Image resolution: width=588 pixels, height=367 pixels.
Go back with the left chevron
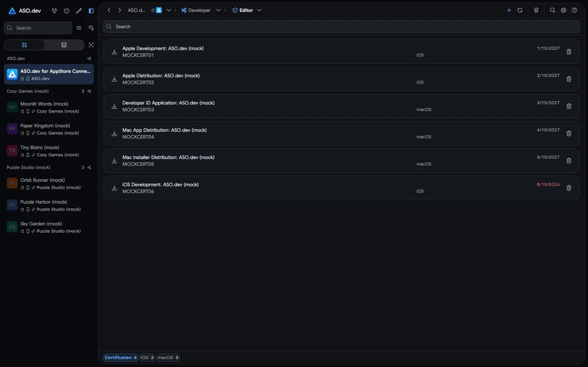109,10
